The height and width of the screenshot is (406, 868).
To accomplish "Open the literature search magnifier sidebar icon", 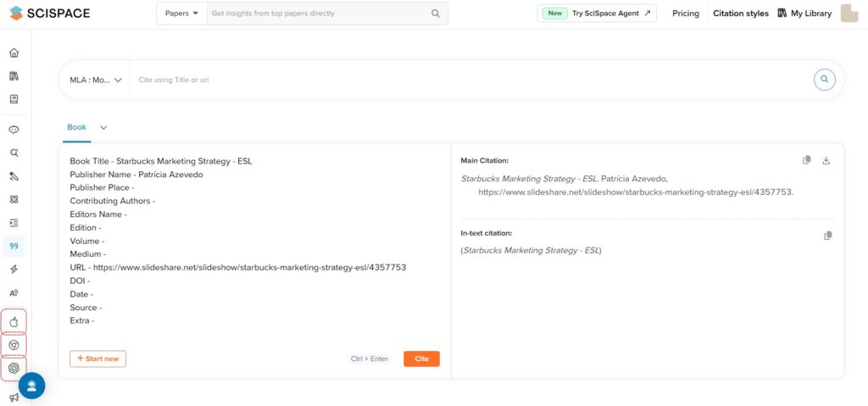I will [14, 153].
